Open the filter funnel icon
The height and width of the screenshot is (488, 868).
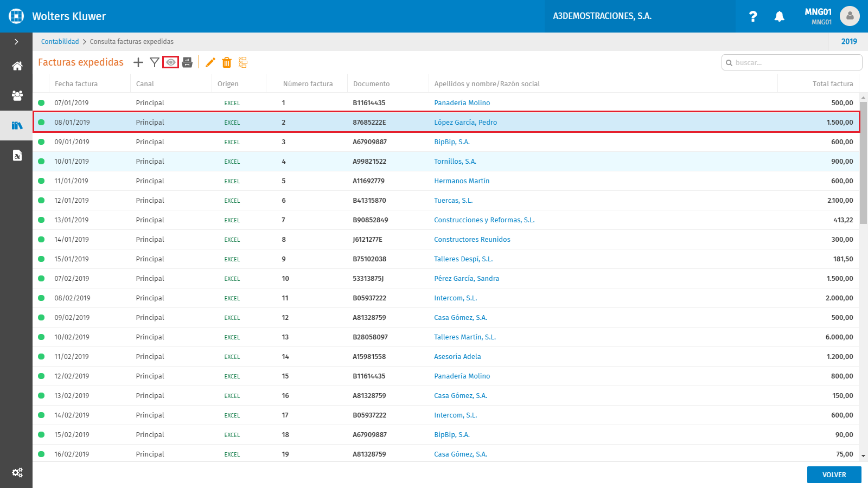coord(155,62)
